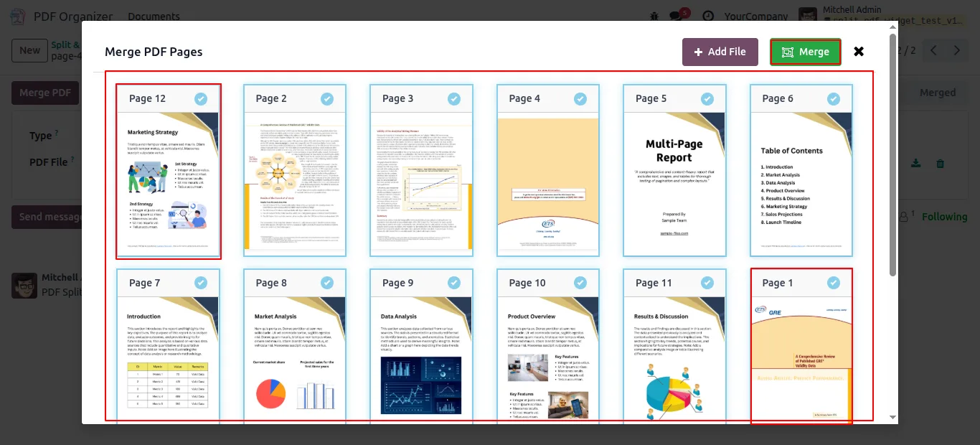Click the Following button
Image resolution: width=980 pixels, height=445 pixels.
(x=945, y=217)
